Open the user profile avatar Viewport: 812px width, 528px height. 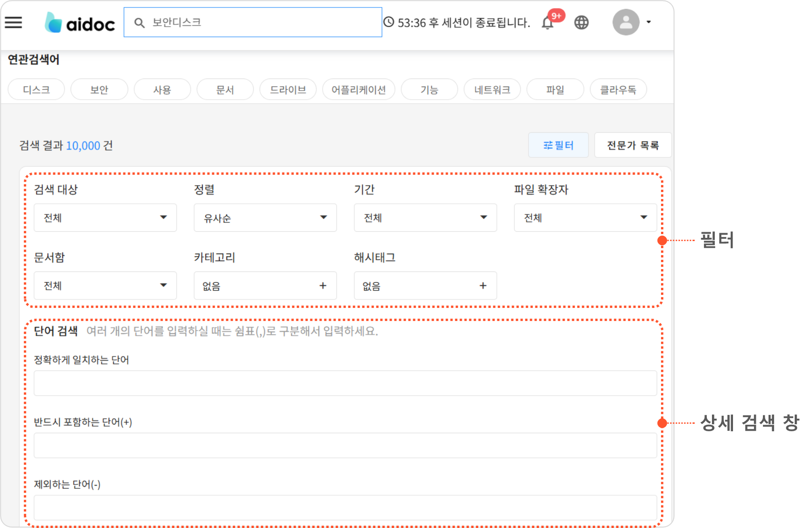click(x=625, y=22)
